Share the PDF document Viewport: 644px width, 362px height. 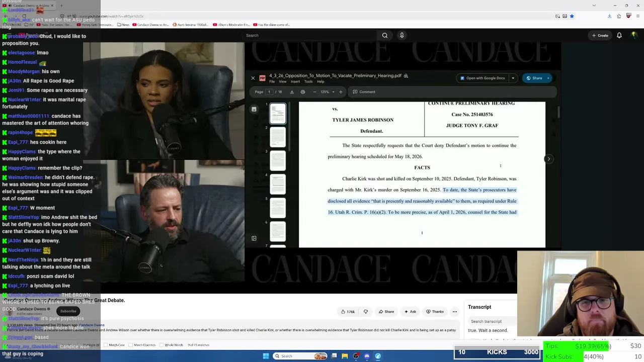click(x=534, y=78)
